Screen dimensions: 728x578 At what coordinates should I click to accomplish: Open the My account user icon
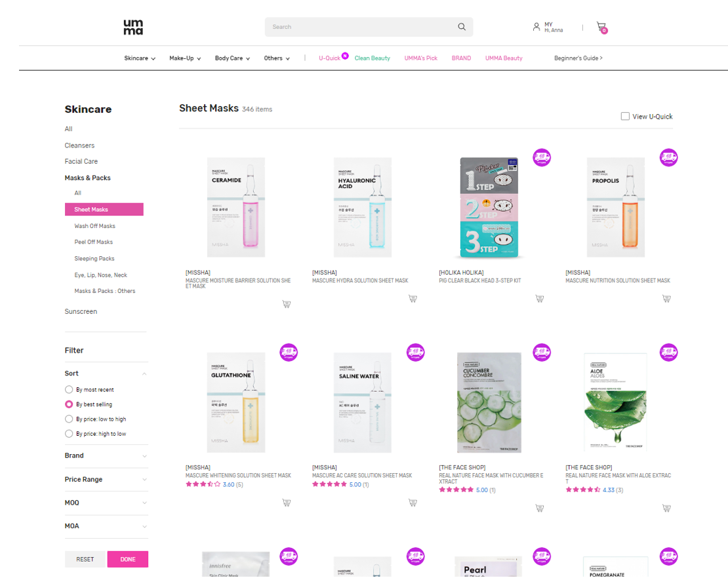pos(536,27)
